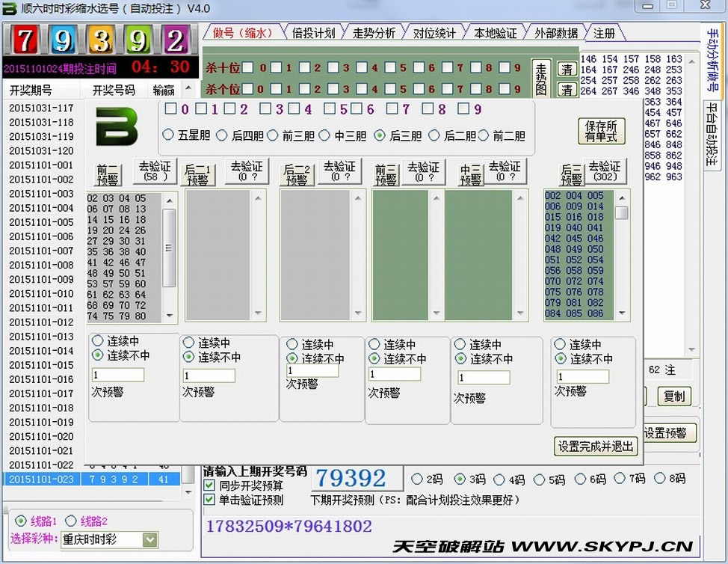Click the 复制 button

673,396
